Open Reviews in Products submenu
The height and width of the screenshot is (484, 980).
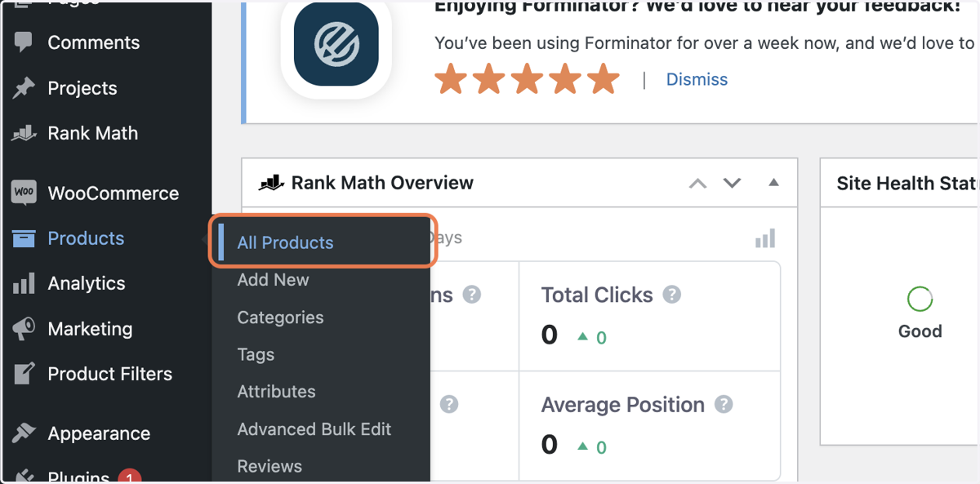269,467
